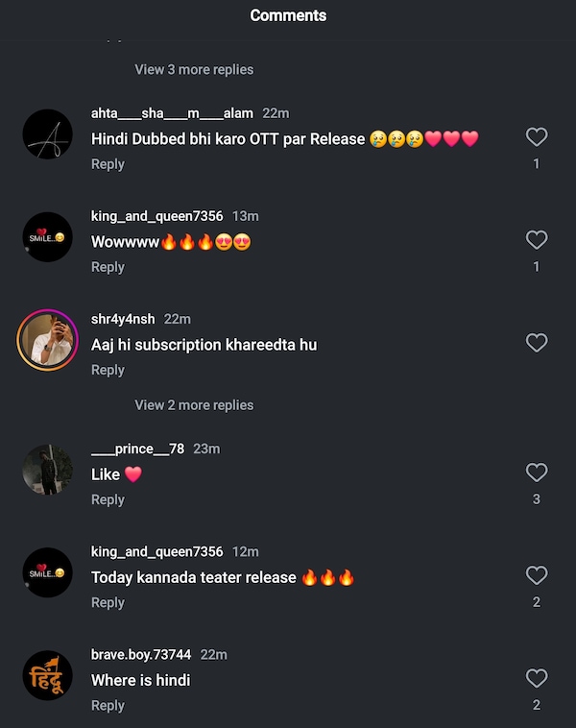Tap heart on ___prince__78's Like comment
Image resolution: width=576 pixels, height=728 pixels.
[x=537, y=473]
